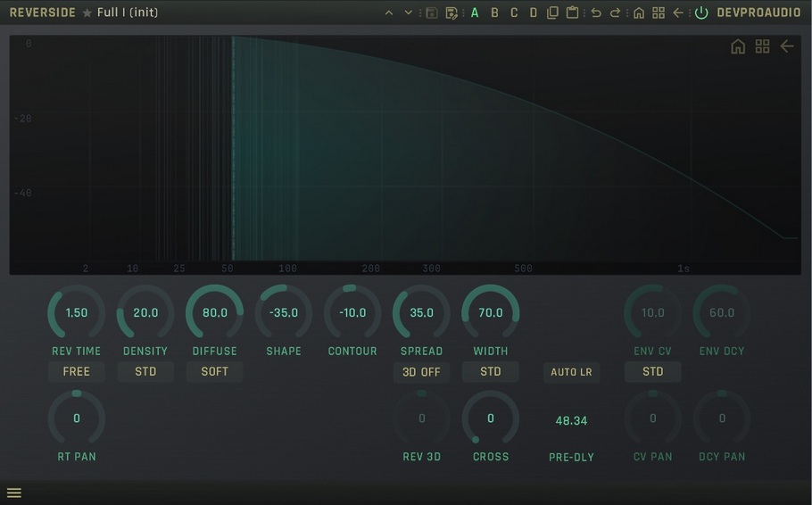Open the hamburger menu at bottom left

(x=14, y=493)
